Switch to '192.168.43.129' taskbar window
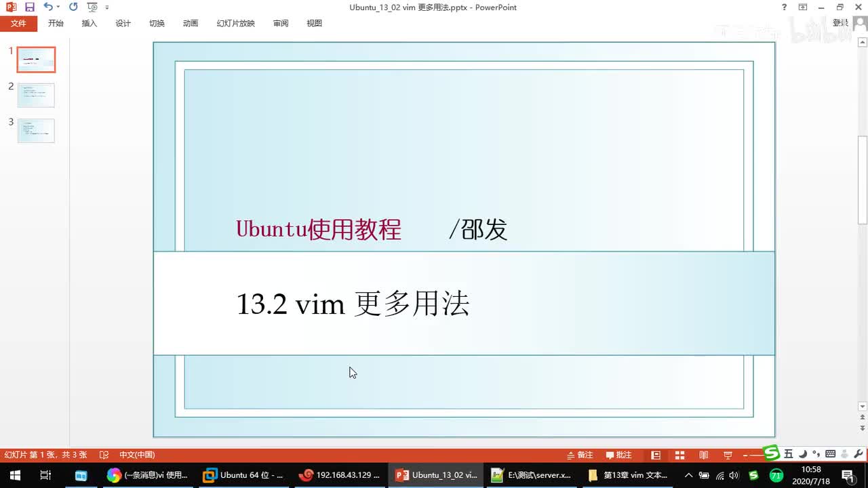 (340, 475)
